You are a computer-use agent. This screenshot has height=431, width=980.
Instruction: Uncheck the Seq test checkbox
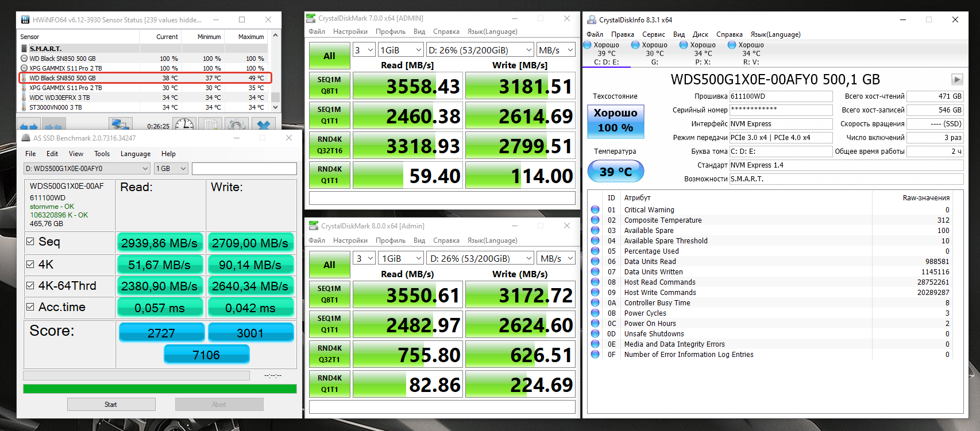pos(30,242)
